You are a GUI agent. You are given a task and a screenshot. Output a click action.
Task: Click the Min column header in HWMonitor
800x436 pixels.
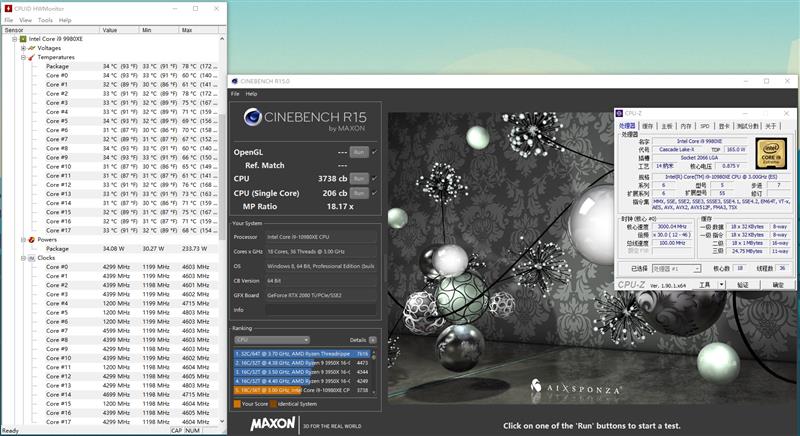click(x=159, y=30)
